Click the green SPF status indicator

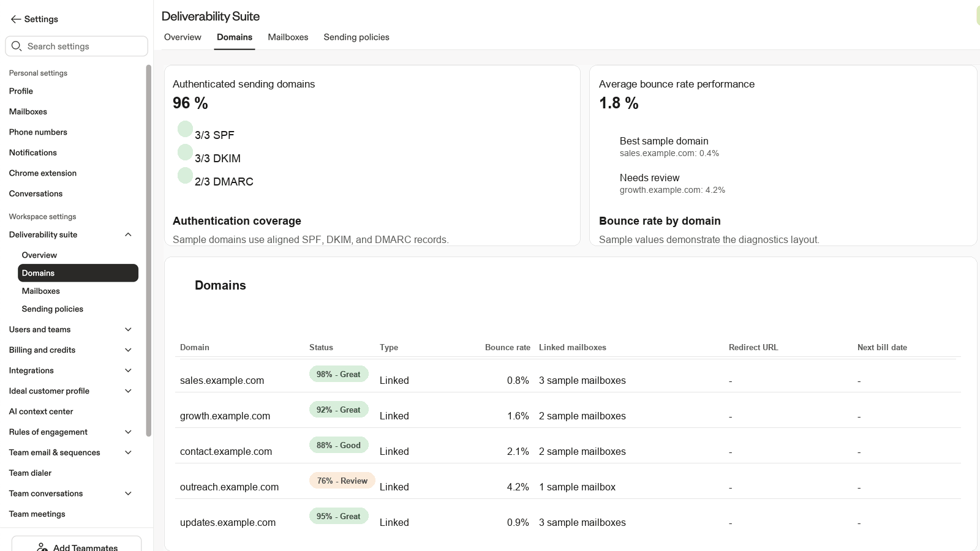pos(185,129)
